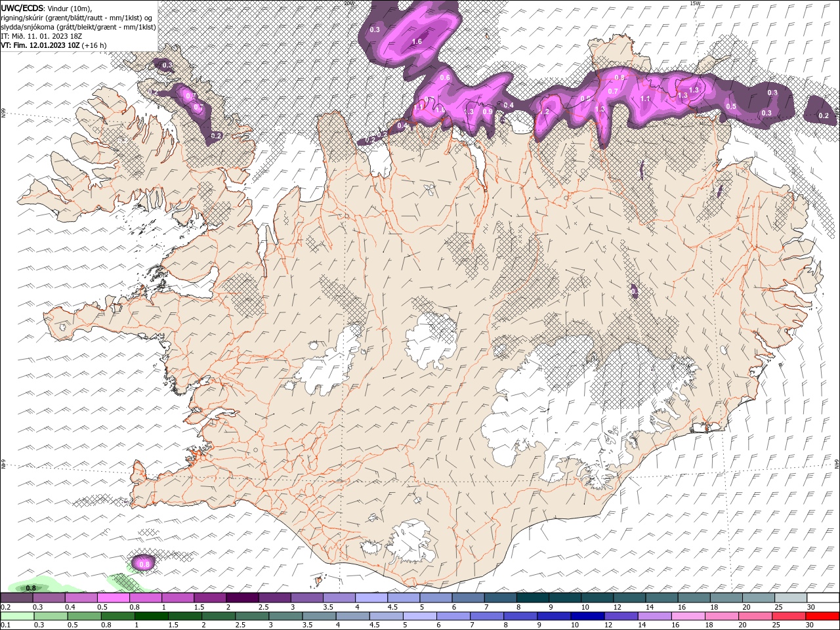
Task: Click the 1.2 snowfall value on map
Action: [543, 112]
